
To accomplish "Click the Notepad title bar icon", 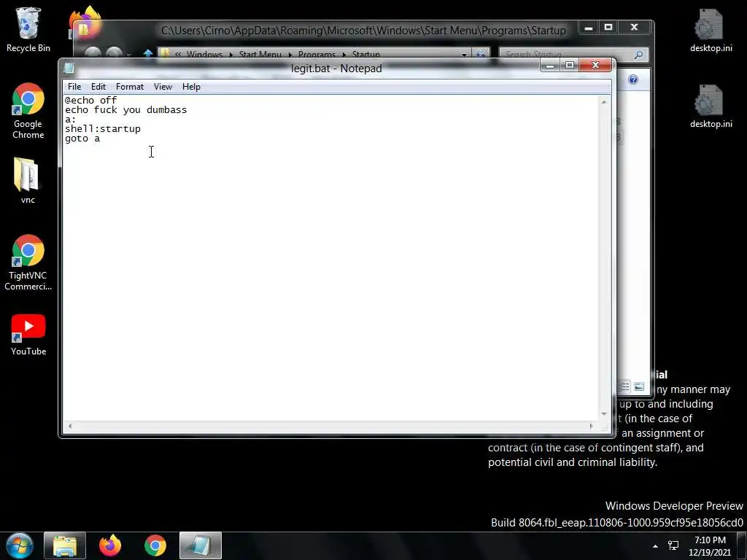I will coord(69,68).
